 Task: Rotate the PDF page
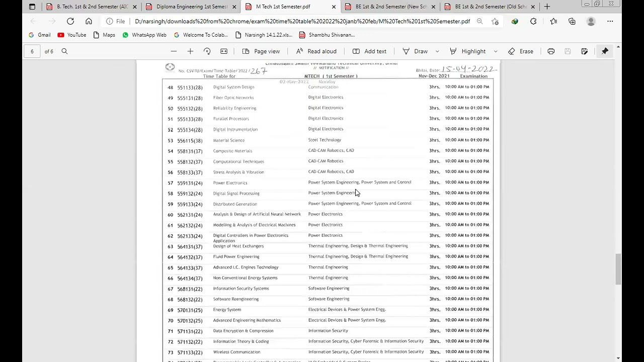(x=207, y=51)
